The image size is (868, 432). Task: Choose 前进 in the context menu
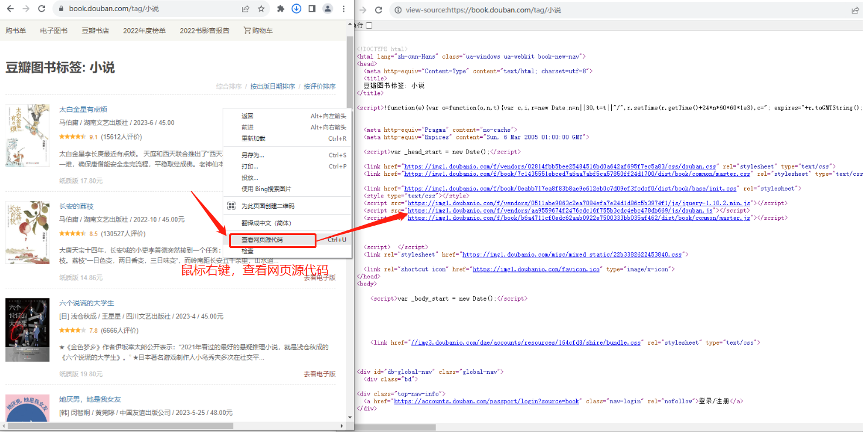point(247,127)
